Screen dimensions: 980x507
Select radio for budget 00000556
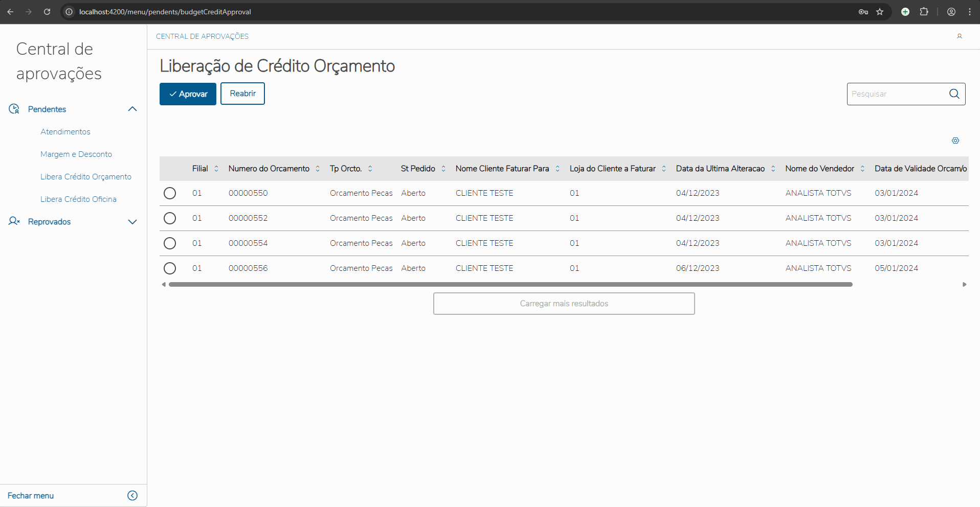170,268
